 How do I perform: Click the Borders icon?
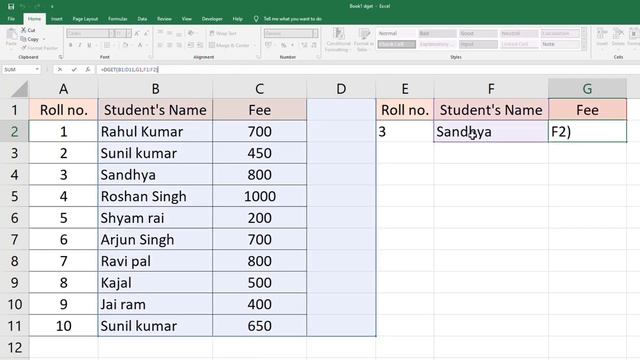click(107, 45)
